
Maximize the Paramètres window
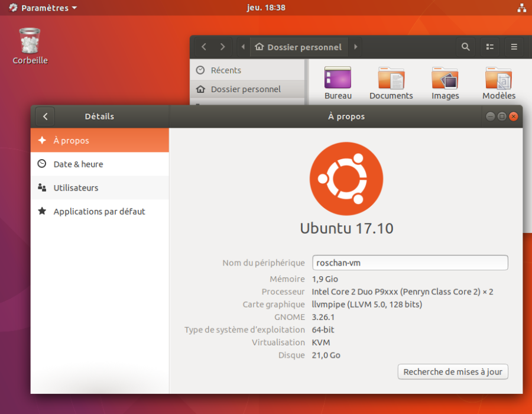[x=502, y=117]
